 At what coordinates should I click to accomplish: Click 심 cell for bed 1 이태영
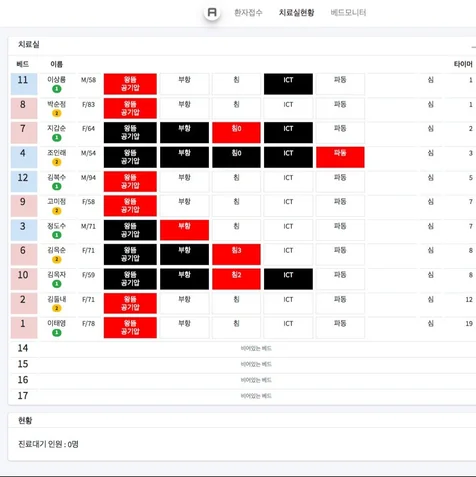click(x=431, y=324)
